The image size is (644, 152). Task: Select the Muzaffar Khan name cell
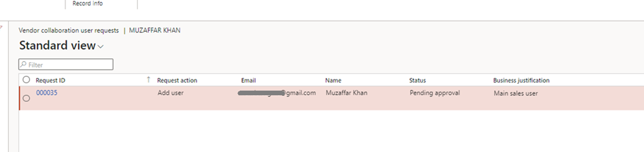(x=346, y=93)
